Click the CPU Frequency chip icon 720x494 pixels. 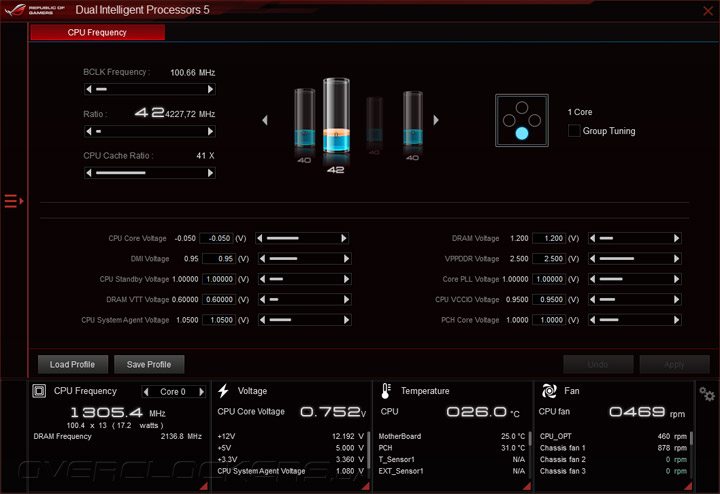pos(39,391)
